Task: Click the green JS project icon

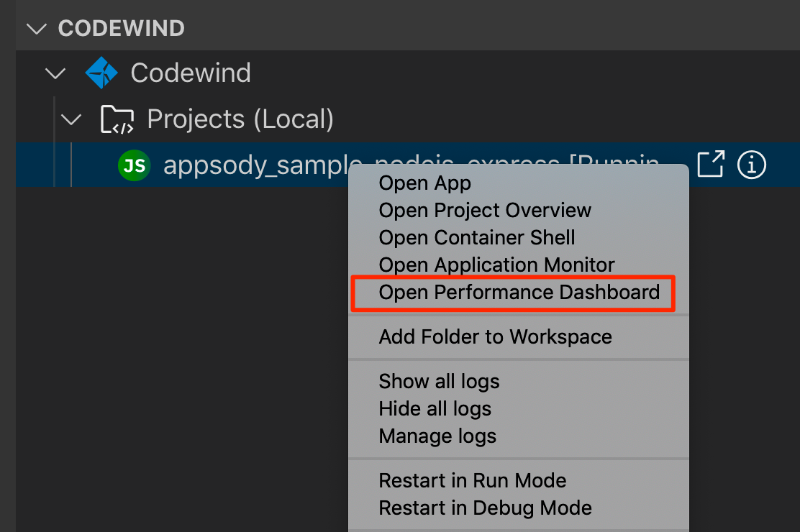Action: tap(135, 166)
